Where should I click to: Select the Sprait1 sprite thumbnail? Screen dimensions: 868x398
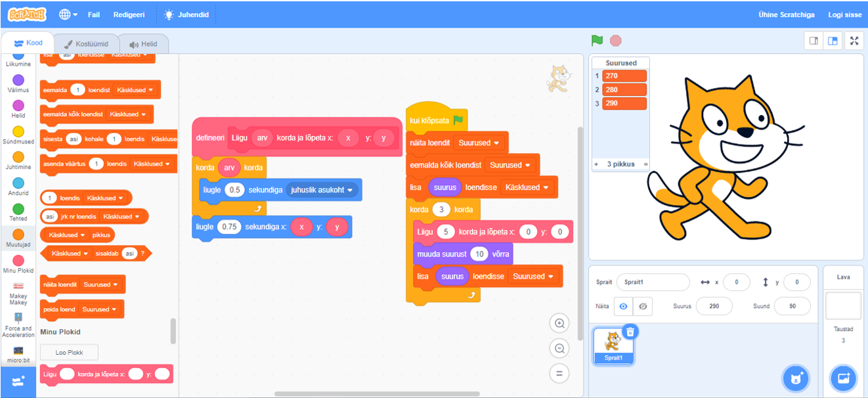point(613,345)
